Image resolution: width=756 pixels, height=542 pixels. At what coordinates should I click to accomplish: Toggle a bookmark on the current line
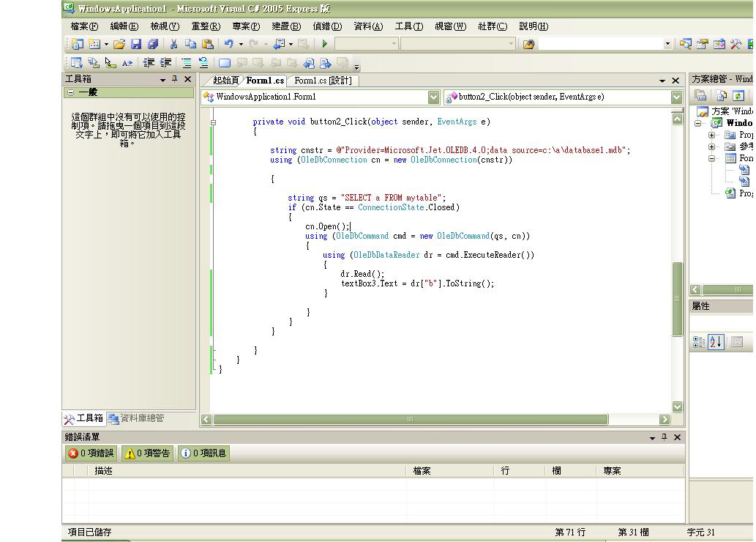point(224,63)
